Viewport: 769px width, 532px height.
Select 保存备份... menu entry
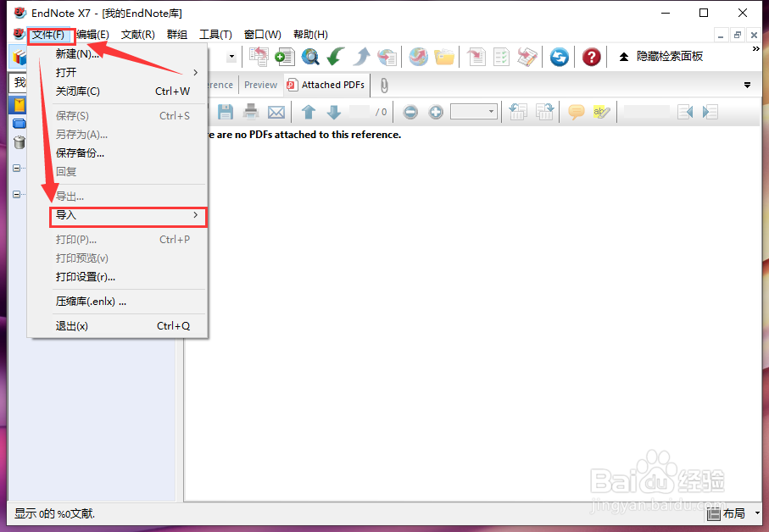[x=118, y=153]
